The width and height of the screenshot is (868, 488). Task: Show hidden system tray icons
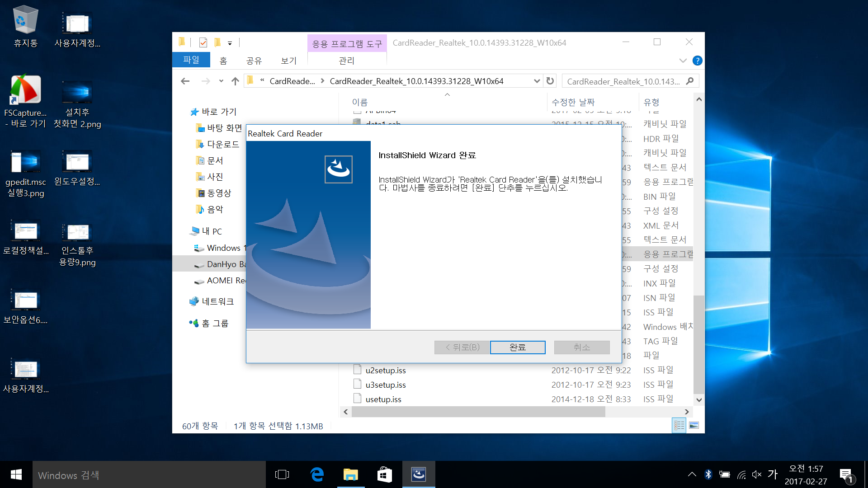pyautogui.click(x=692, y=474)
